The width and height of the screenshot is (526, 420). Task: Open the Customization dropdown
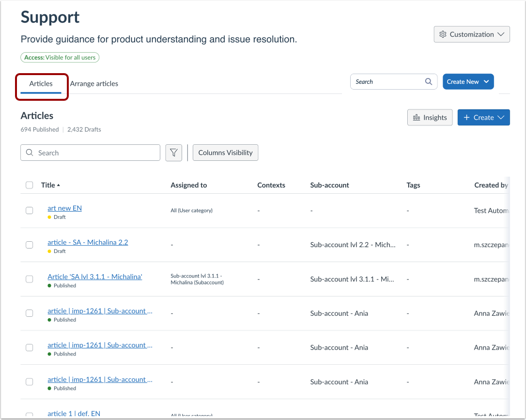click(x=471, y=34)
